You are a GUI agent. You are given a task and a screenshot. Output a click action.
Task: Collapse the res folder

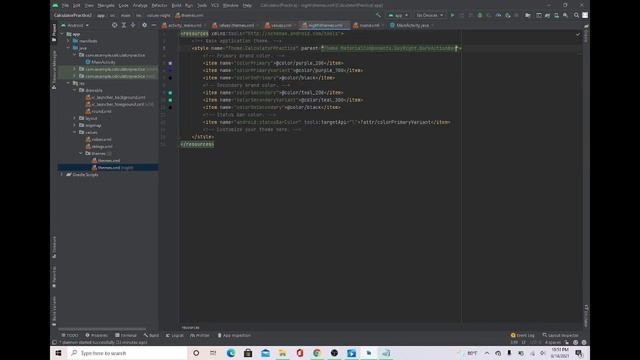(x=68, y=83)
